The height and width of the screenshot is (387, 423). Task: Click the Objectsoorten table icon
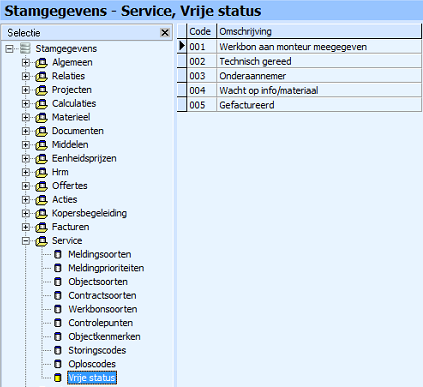(x=58, y=282)
